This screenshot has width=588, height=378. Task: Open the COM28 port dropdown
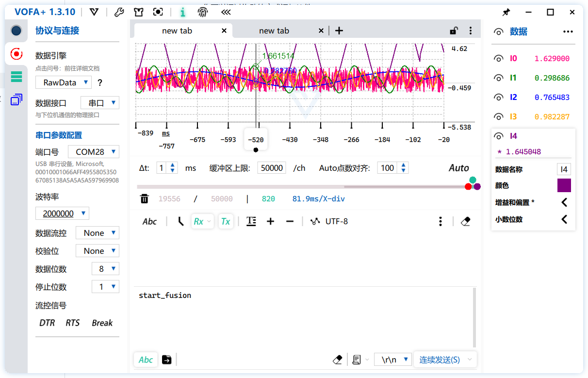tap(94, 152)
